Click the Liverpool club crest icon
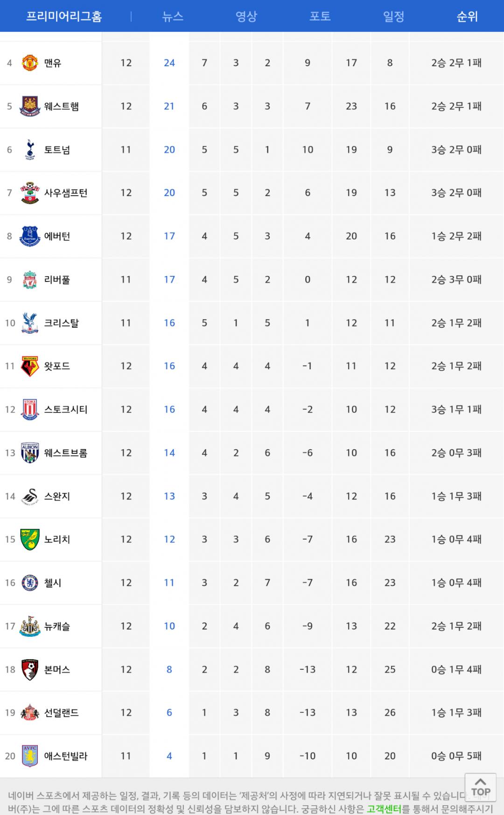 (x=30, y=280)
